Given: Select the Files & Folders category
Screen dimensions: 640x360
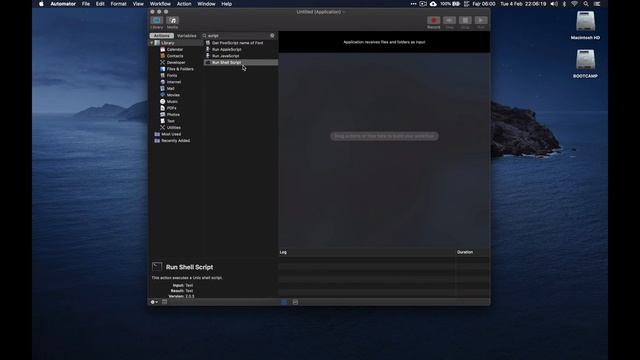Looking at the screenshot, I should tap(180, 69).
